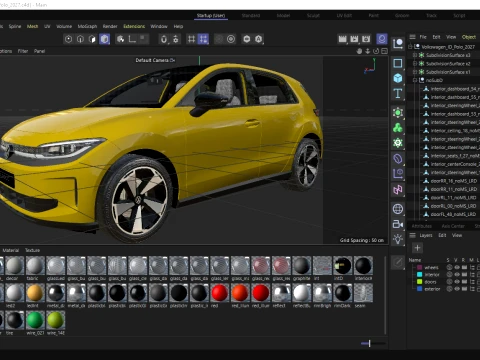Click the highlighted Viewport Solo icon

click(382, 39)
